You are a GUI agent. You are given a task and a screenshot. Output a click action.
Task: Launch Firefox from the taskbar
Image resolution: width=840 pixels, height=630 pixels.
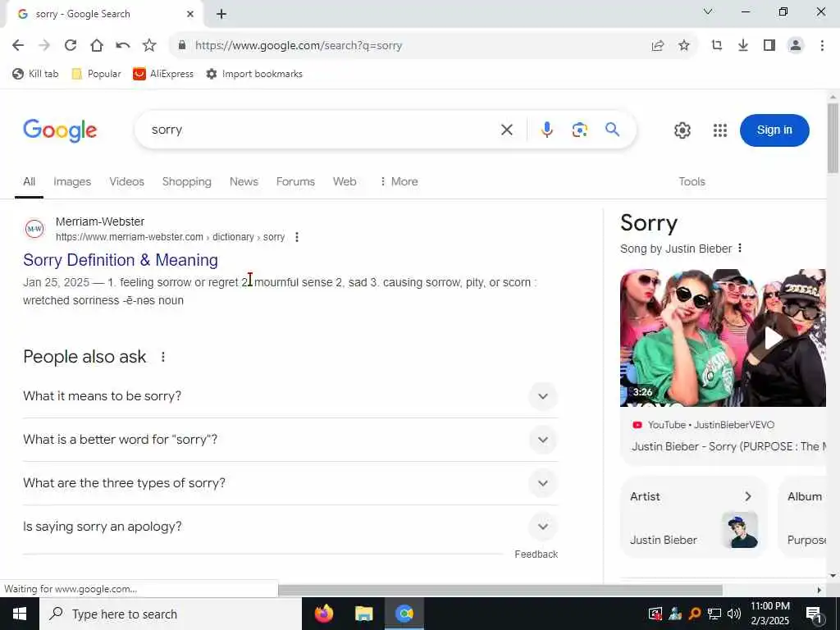pos(323,614)
